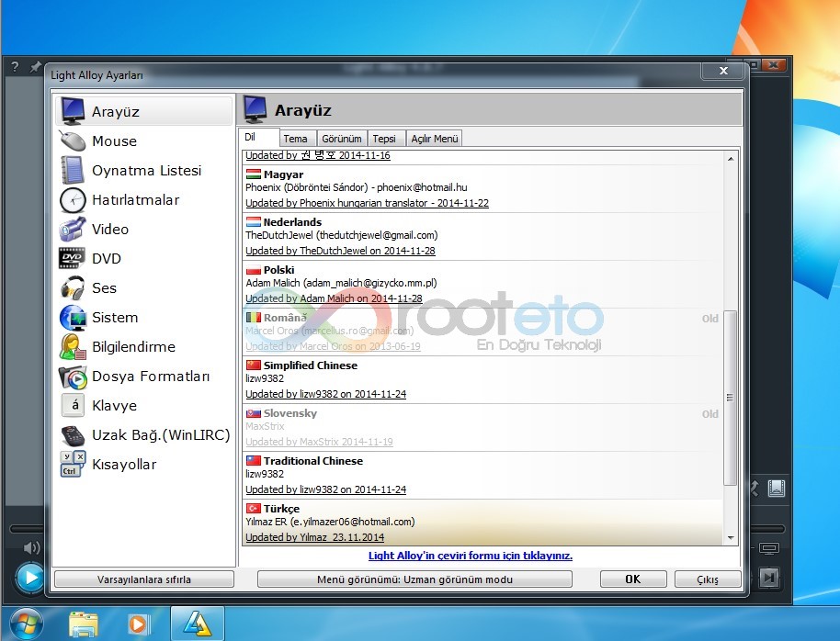Click 'Updated by Yılmaz 23.11.2014' text
The width and height of the screenshot is (840, 641).
[315, 537]
